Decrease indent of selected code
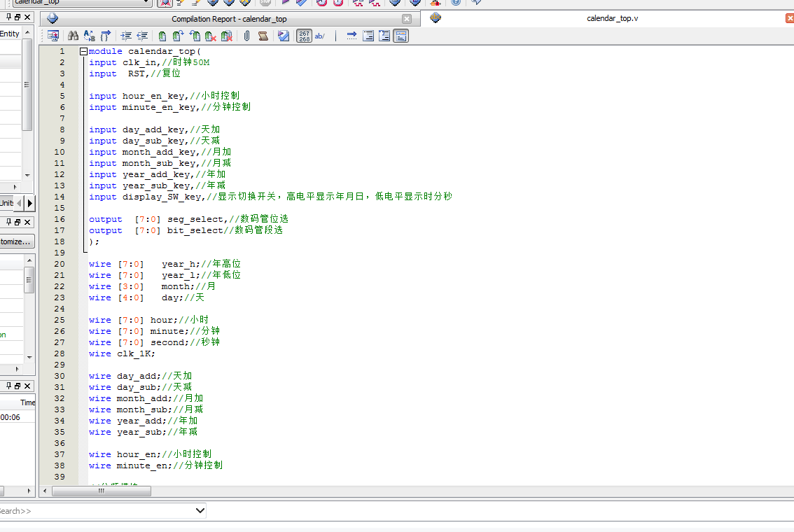The width and height of the screenshot is (794, 532). pos(142,36)
